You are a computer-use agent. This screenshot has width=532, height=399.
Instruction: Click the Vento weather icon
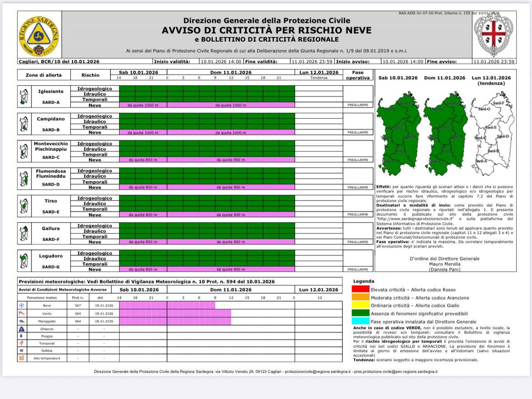point(21,313)
